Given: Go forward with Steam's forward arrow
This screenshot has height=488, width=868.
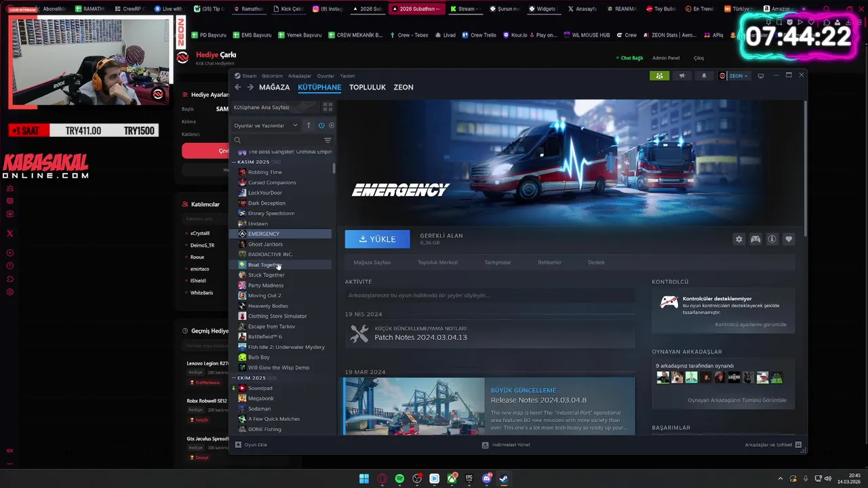Looking at the screenshot, I should point(250,87).
